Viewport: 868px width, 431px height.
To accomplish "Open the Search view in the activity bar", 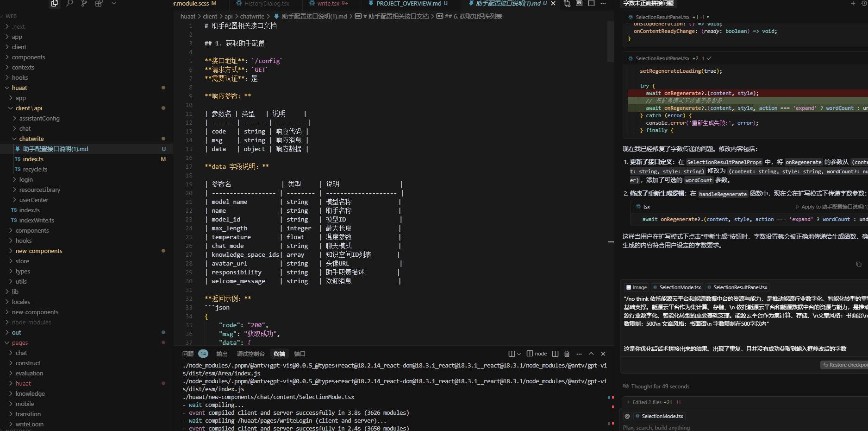I will 69,3.
